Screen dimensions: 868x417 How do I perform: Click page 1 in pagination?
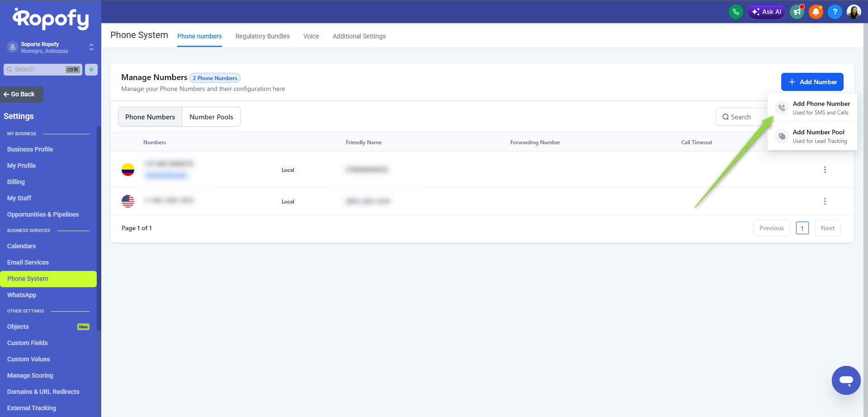click(x=802, y=228)
